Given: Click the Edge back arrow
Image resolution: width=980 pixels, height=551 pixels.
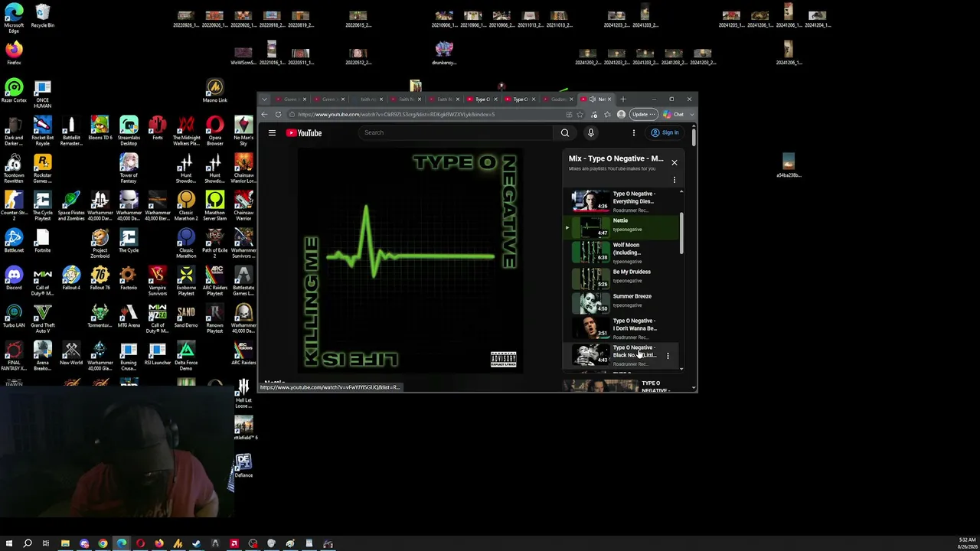Looking at the screenshot, I should coord(264,114).
